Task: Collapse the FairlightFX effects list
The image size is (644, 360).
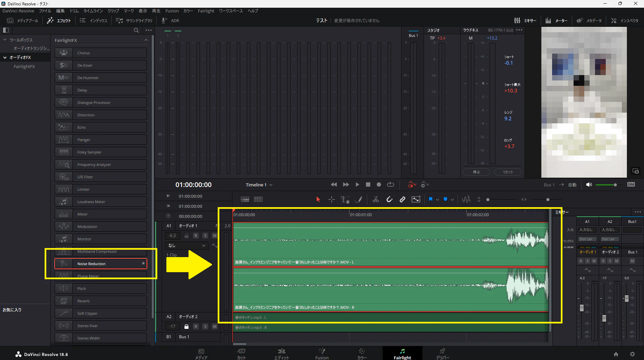Action: (146, 40)
